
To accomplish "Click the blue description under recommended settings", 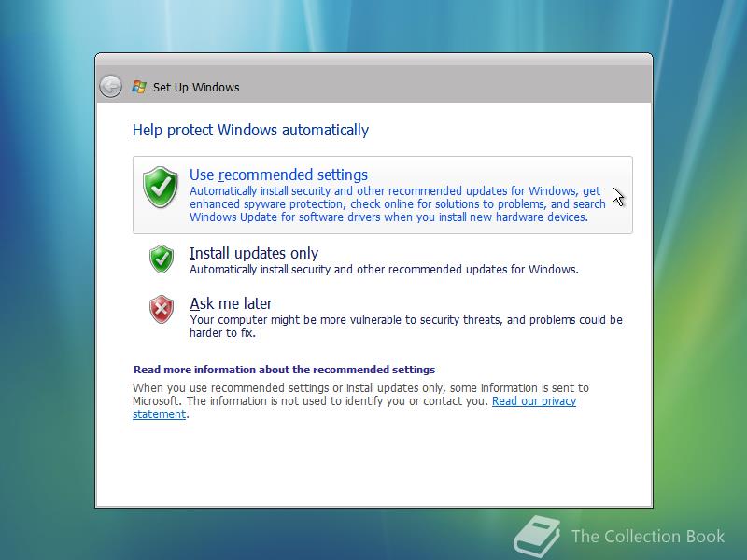I will pyautogui.click(x=398, y=203).
